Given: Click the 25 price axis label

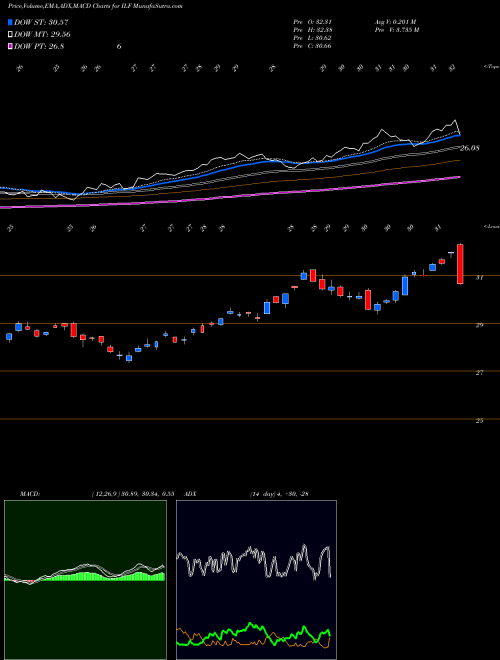Looking at the screenshot, I should 479,420.
